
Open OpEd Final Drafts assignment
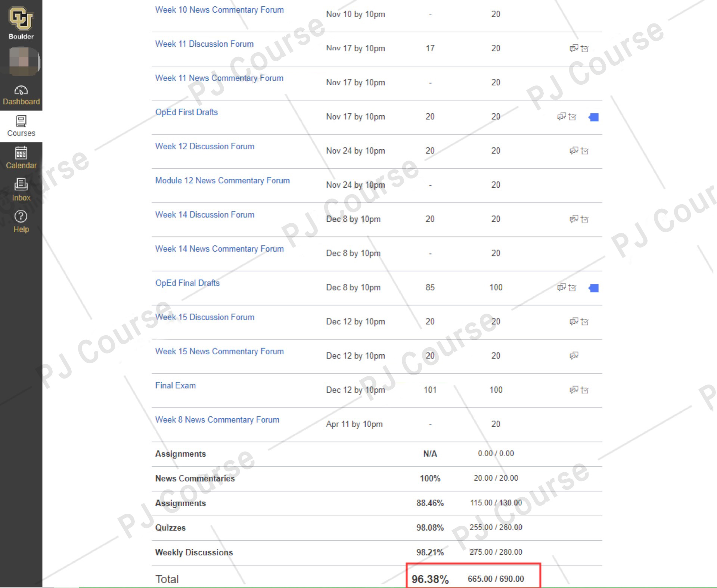(187, 283)
